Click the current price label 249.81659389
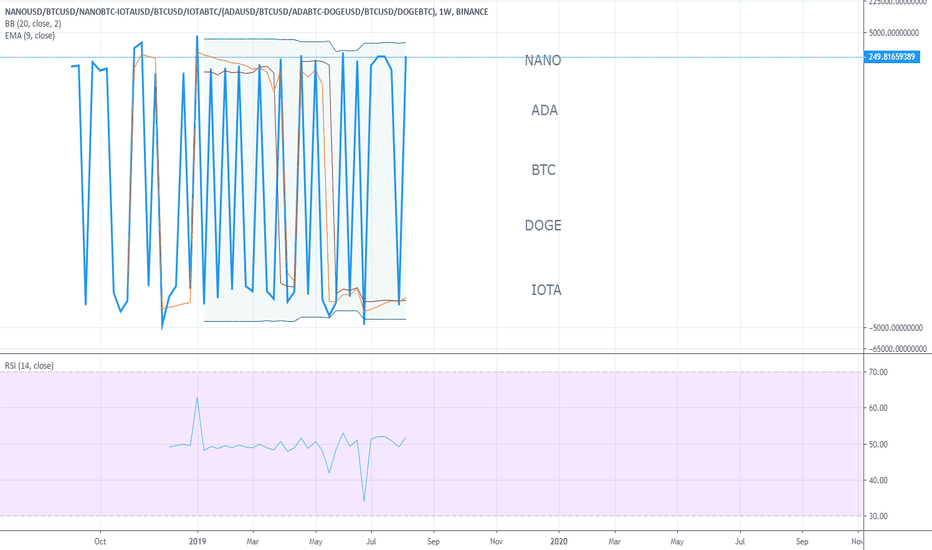 click(x=891, y=57)
